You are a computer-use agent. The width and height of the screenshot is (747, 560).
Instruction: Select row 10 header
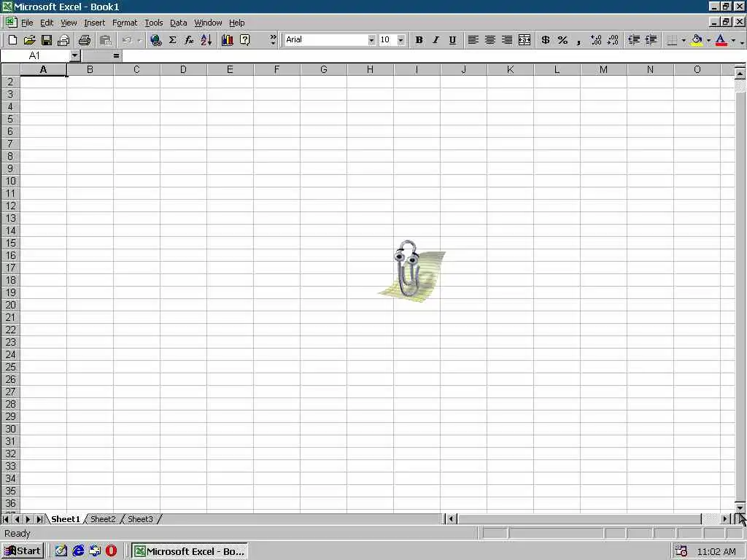coord(10,181)
